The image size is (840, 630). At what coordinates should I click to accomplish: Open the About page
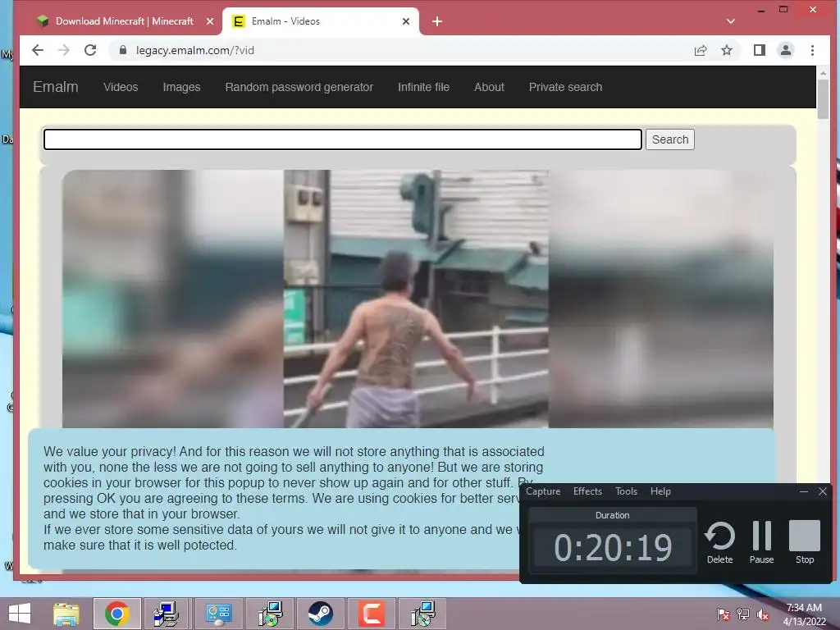pos(489,87)
